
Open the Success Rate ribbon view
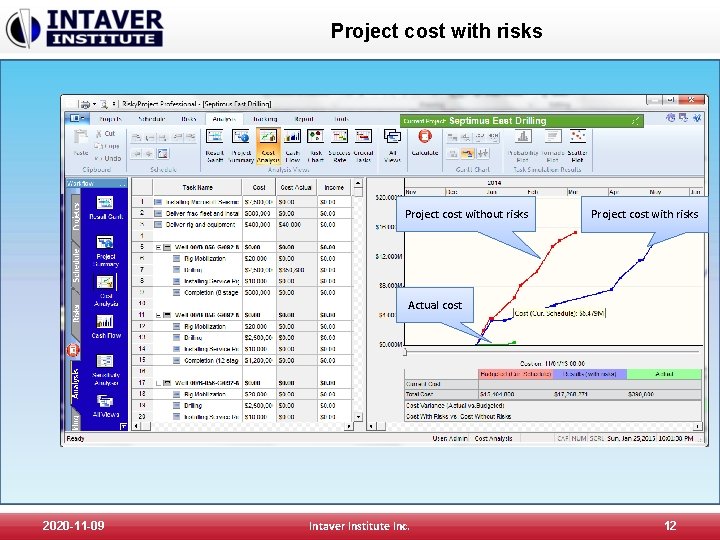339,146
